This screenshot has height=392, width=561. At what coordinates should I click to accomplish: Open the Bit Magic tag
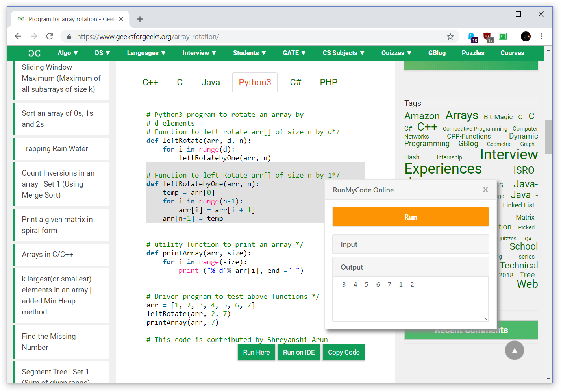498,117
